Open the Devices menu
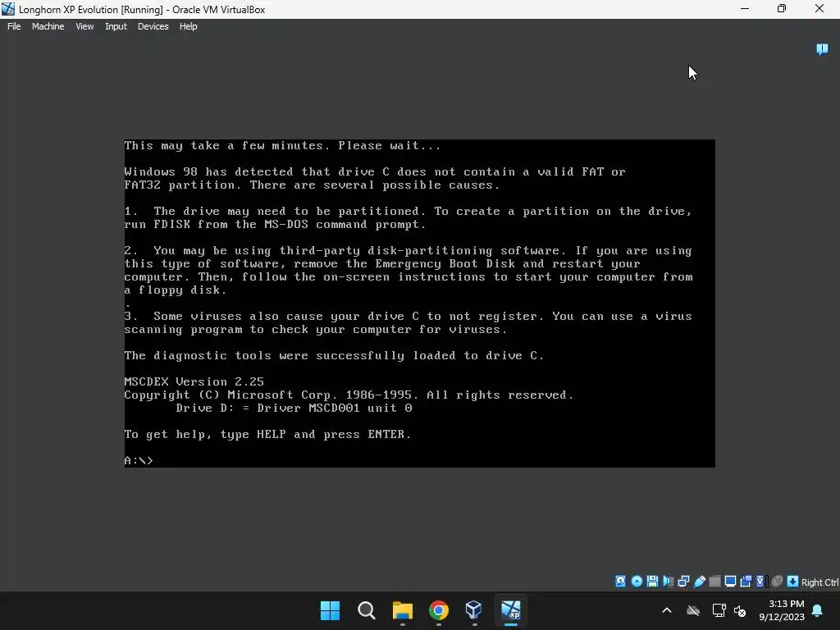 153,26
